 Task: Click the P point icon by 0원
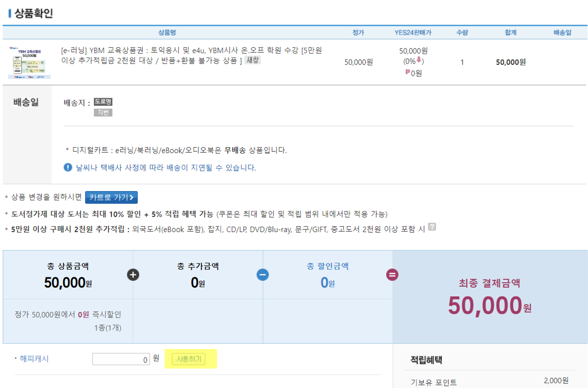407,72
